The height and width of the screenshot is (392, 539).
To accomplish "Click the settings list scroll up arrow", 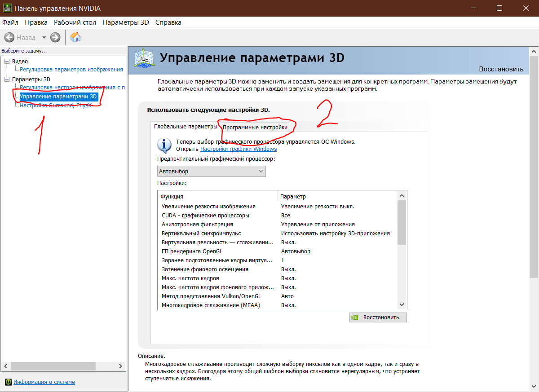I will pos(402,196).
